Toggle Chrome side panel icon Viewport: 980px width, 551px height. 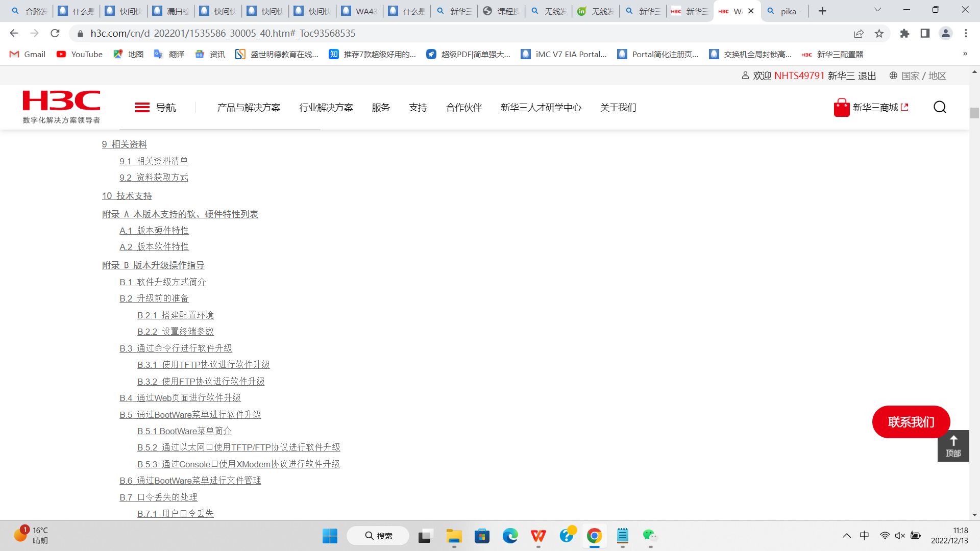tap(925, 34)
